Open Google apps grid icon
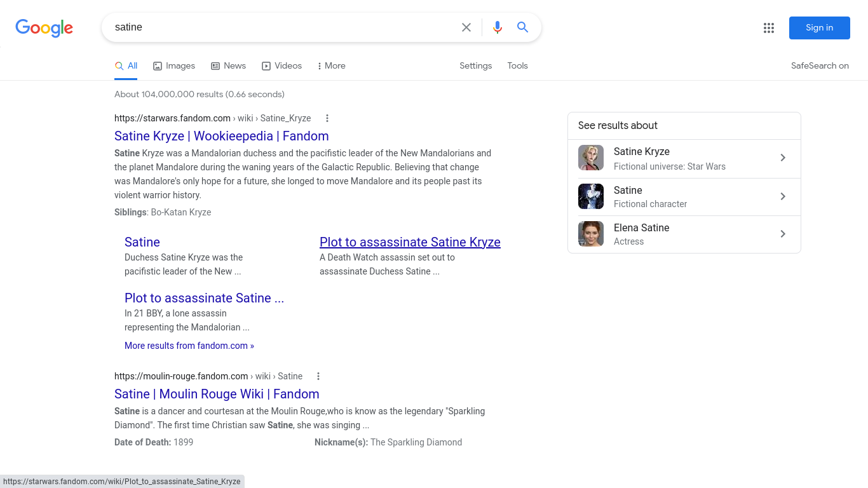The width and height of the screenshot is (868, 488). tap(769, 28)
